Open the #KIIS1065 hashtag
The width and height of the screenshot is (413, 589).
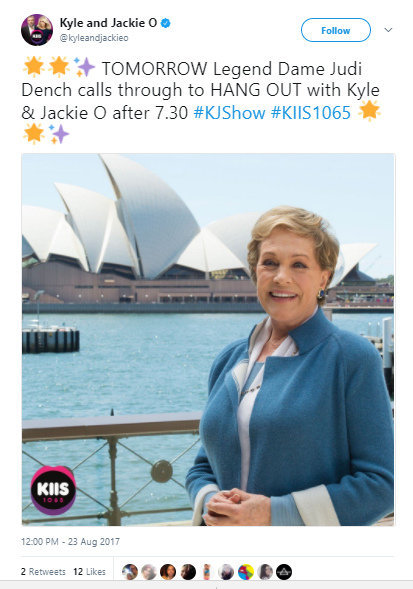(x=311, y=113)
